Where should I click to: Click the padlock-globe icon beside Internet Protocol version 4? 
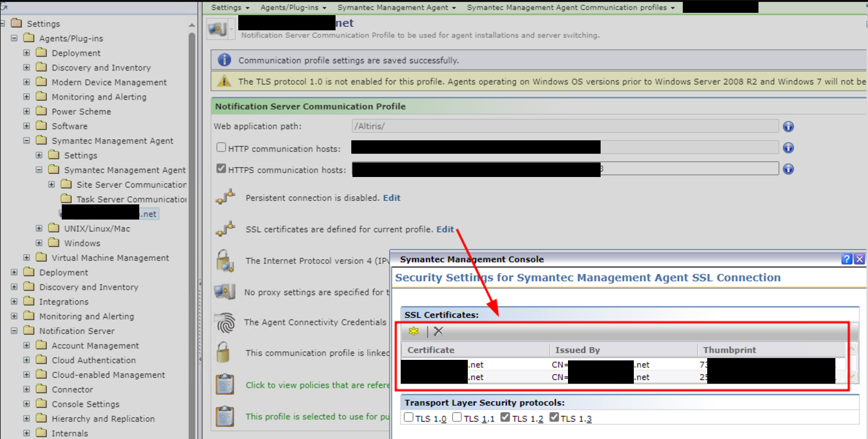tap(225, 260)
